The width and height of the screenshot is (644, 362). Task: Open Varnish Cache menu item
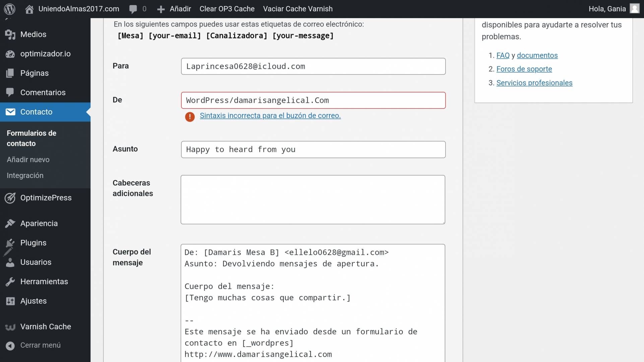[45, 327]
